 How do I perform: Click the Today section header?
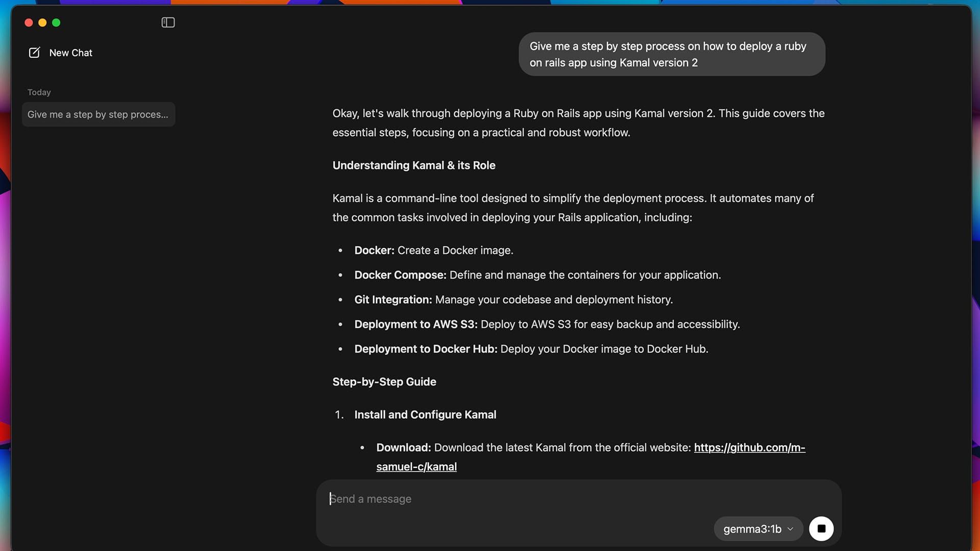click(39, 92)
